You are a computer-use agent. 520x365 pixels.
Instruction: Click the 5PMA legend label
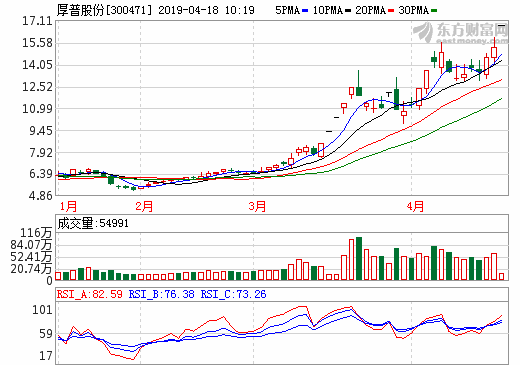pyautogui.click(x=288, y=10)
